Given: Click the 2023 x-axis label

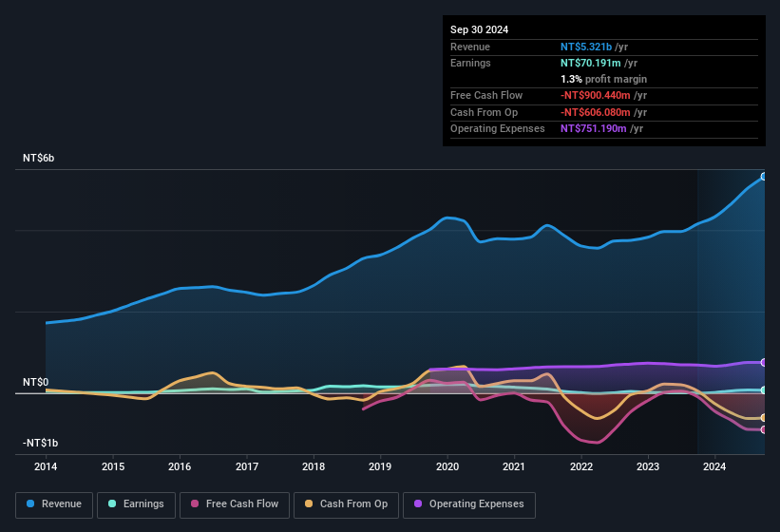Looking at the screenshot, I should (648, 466).
